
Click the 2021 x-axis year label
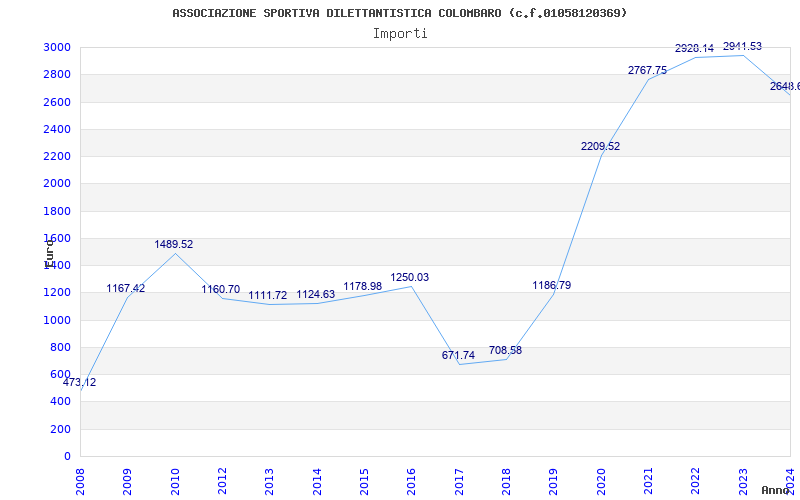tap(648, 481)
